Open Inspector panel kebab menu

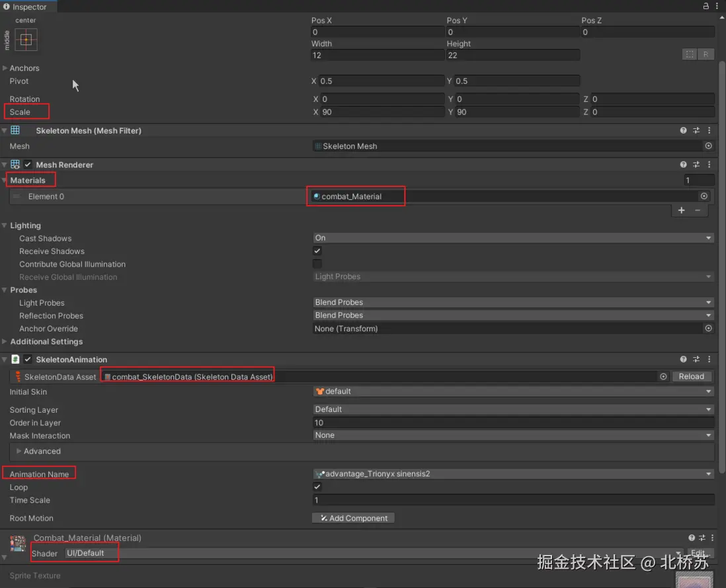tap(716, 6)
